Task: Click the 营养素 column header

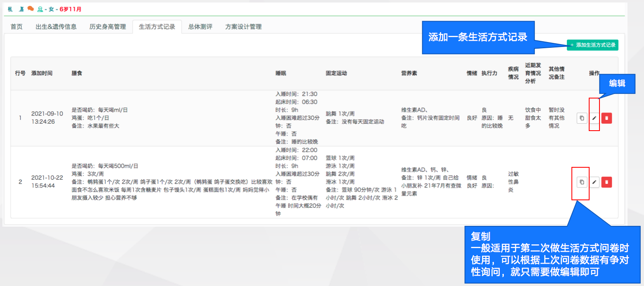Action: point(409,73)
